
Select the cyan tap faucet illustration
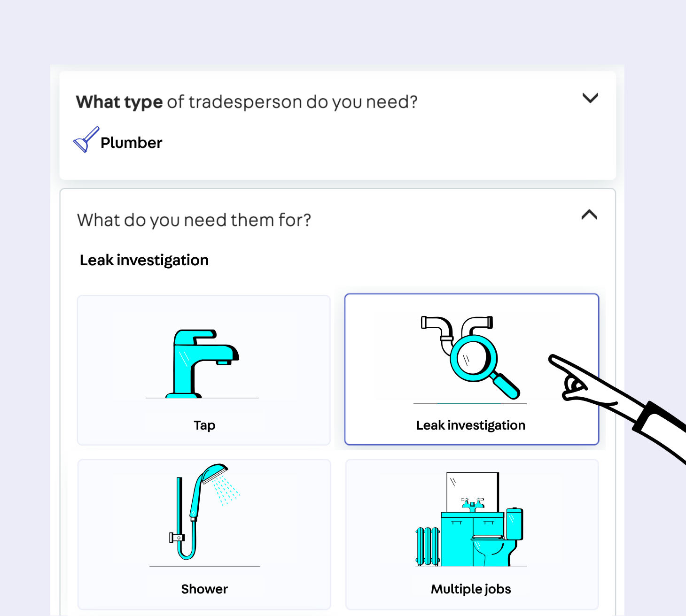pos(203,364)
